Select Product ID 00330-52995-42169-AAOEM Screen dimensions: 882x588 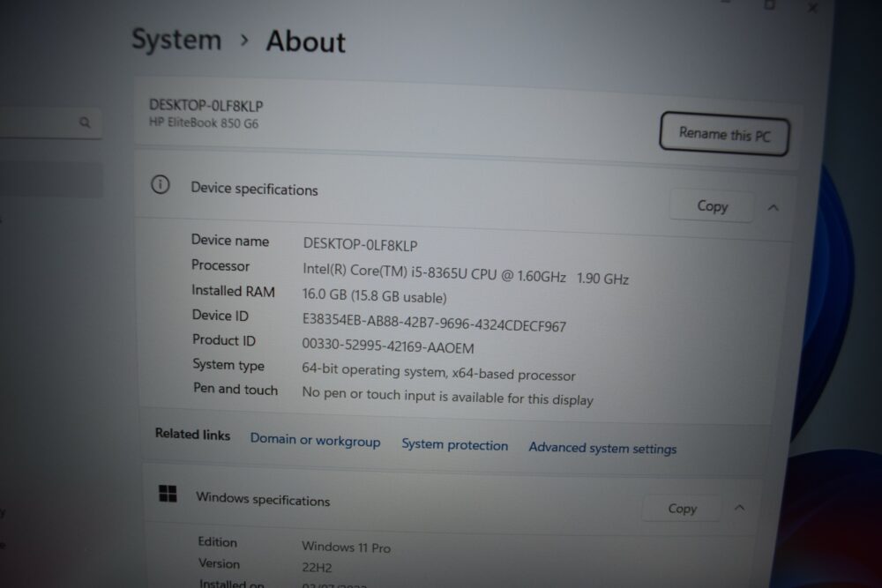click(x=387, y=346)
